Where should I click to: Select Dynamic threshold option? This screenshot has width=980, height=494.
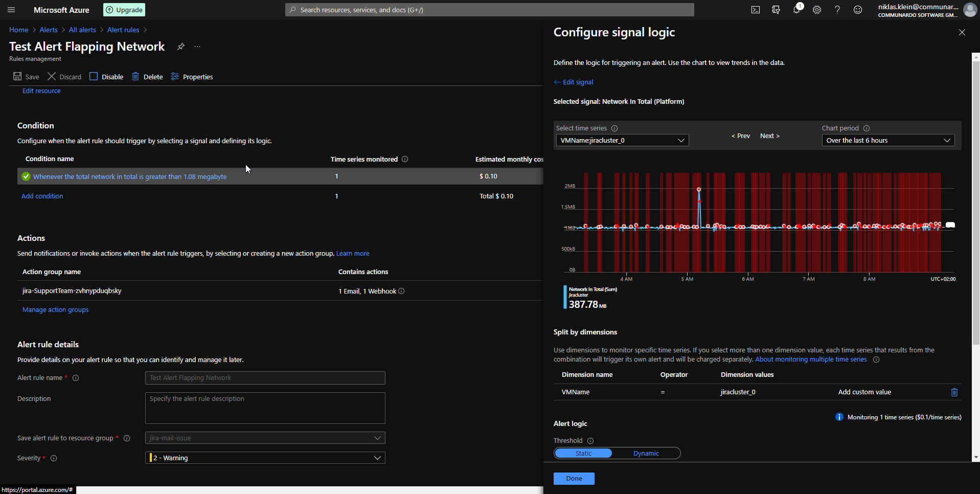coord(646,454)
